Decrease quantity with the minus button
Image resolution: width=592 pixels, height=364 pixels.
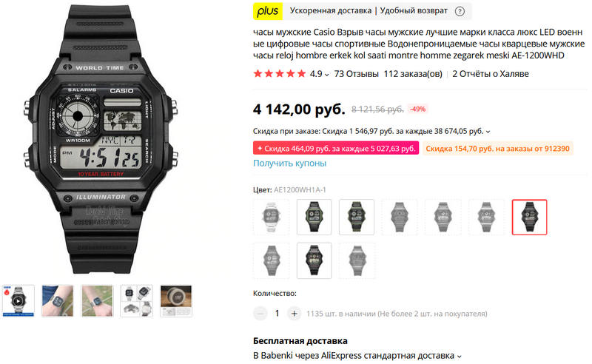(x=260, y=314)
